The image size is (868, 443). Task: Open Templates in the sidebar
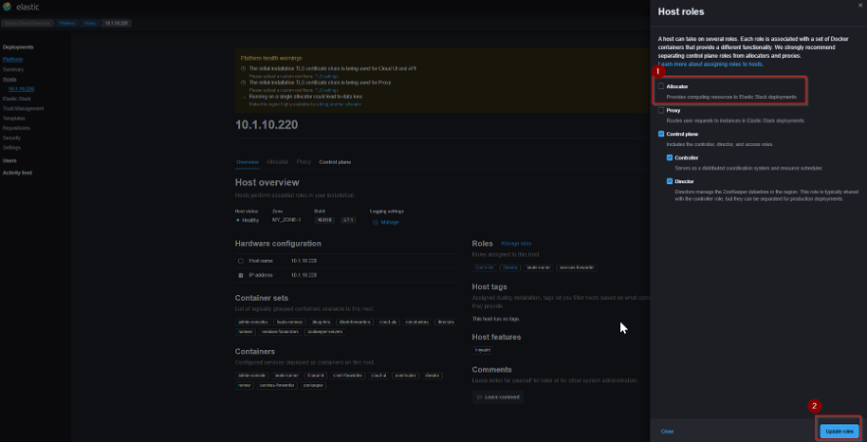(14, 118)
